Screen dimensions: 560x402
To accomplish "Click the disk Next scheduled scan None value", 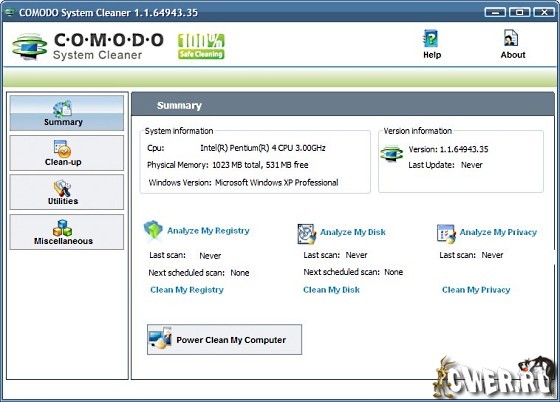I will pos(393,272).
